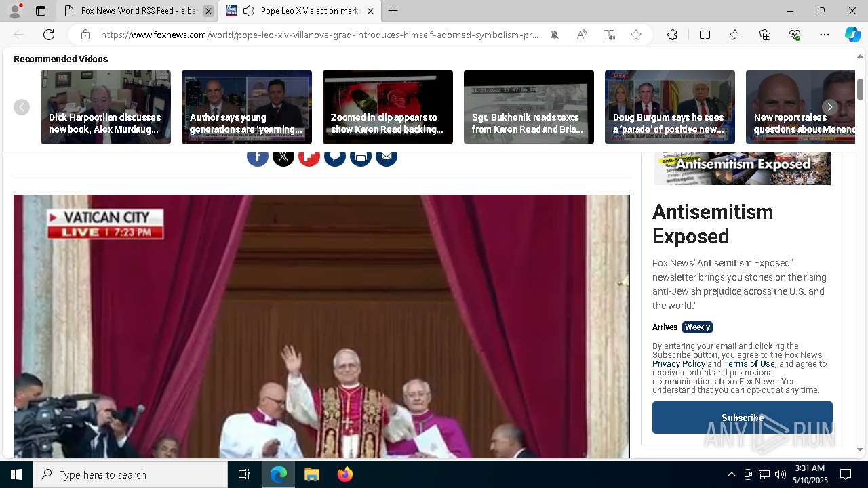Image resolution: width=868 pixels, height=488 pixels.
Task: Open Privacy Policy link
Action: (x=679, y=364)
